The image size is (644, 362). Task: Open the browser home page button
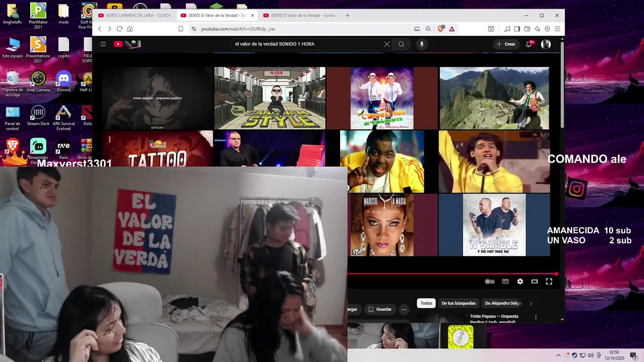(x=130, y=29)
